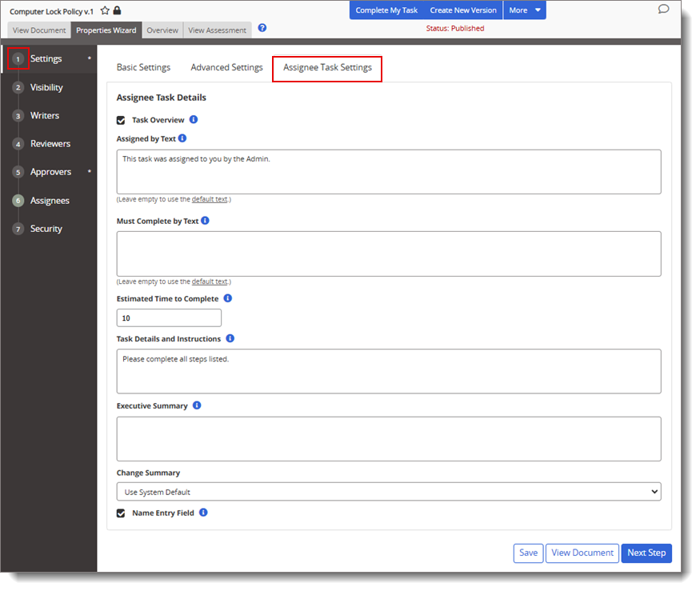Select step 4 circle for Reviewers
Screen dimensions: 700x591
click(x=18, y=144)
